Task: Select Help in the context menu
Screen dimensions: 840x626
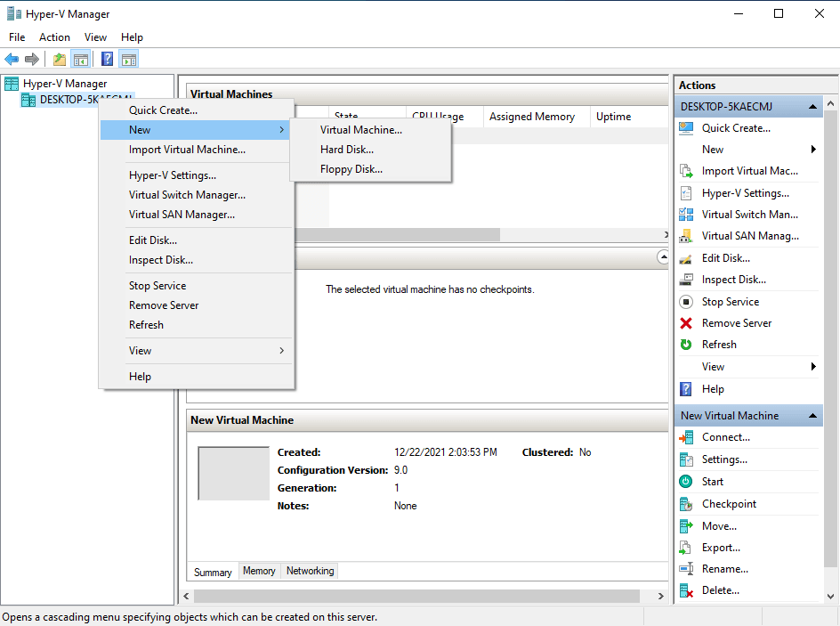Action: tap(197, 377)
